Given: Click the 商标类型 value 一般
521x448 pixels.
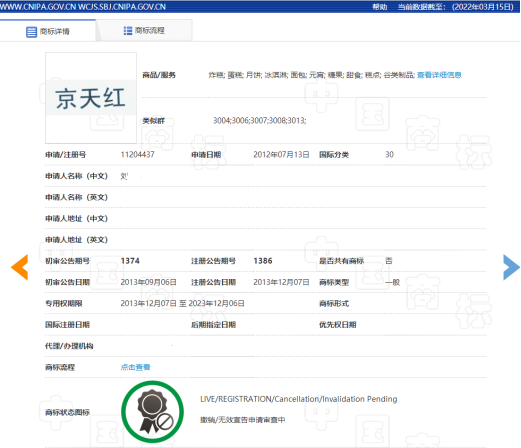Looking at the screenshot, I should (x=392, y=282).
